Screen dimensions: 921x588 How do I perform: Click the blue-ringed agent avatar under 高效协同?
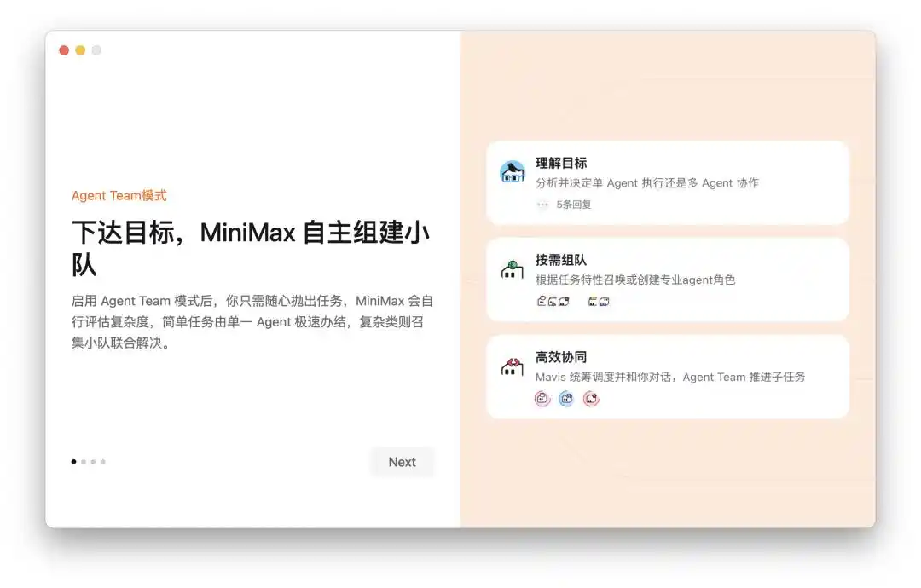pyautogui.click(x=566, y=399)
